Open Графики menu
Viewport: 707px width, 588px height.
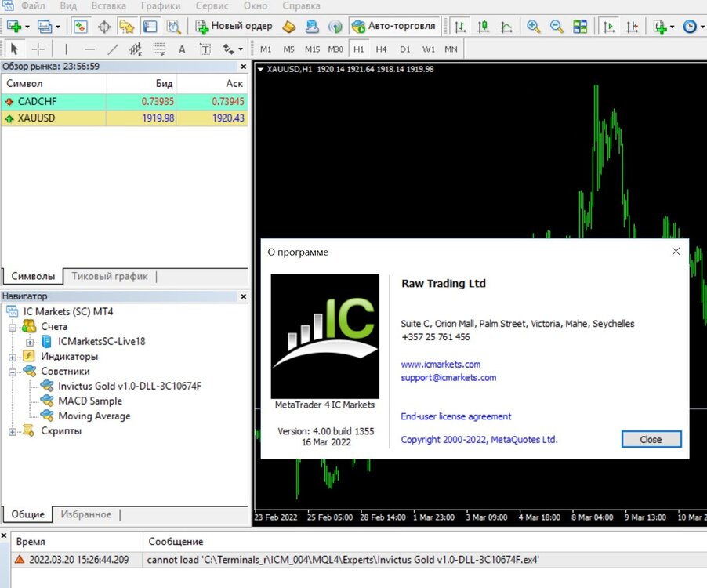click(x=161, y=5)
